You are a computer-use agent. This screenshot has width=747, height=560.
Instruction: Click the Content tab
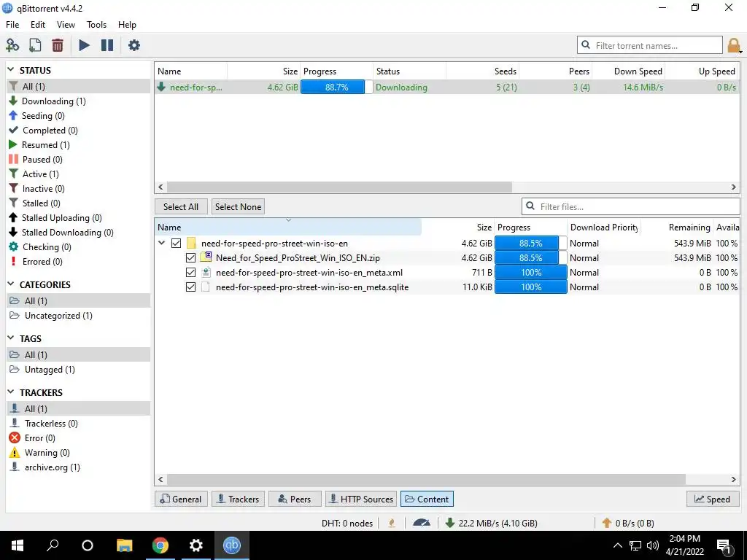click(427, 499)
